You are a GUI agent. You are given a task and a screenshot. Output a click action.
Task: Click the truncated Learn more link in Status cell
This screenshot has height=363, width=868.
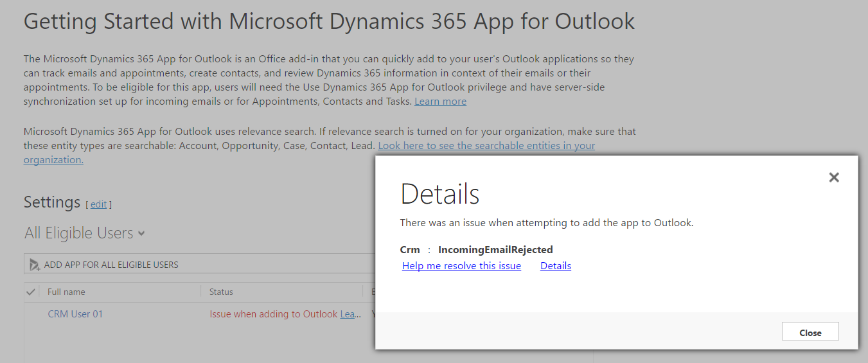coord(350,314)
